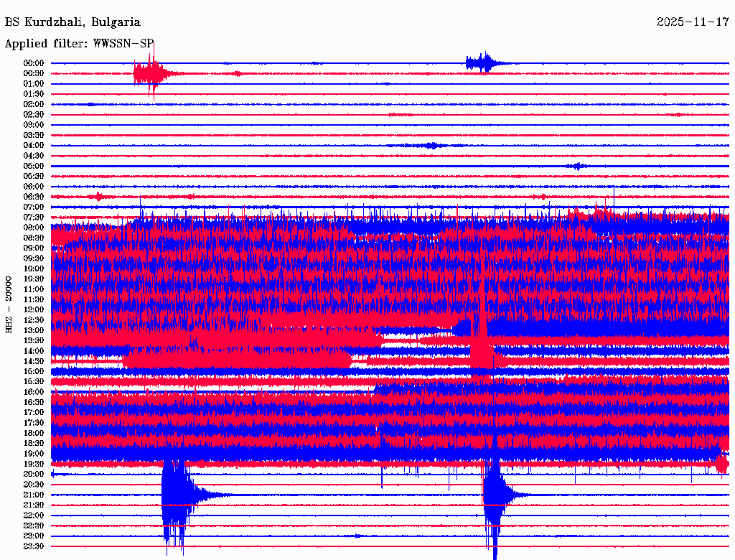The width and height of the screenshot is (735, 560).
Task: Select the 14:30 time label
Action: [34, 362]
